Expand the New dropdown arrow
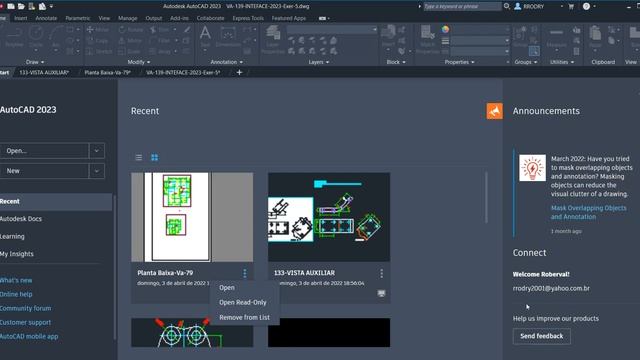Viewport: 640px width, 360px height. click(x=96, y=171)
